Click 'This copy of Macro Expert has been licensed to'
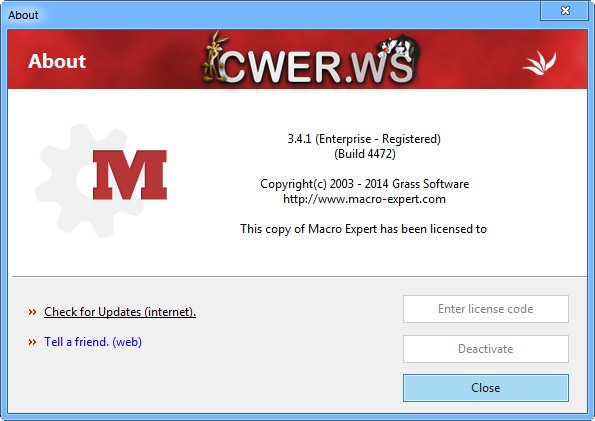The width and height of the screenshot is (595, 421). pyautogui.click(x=364, y=229)
